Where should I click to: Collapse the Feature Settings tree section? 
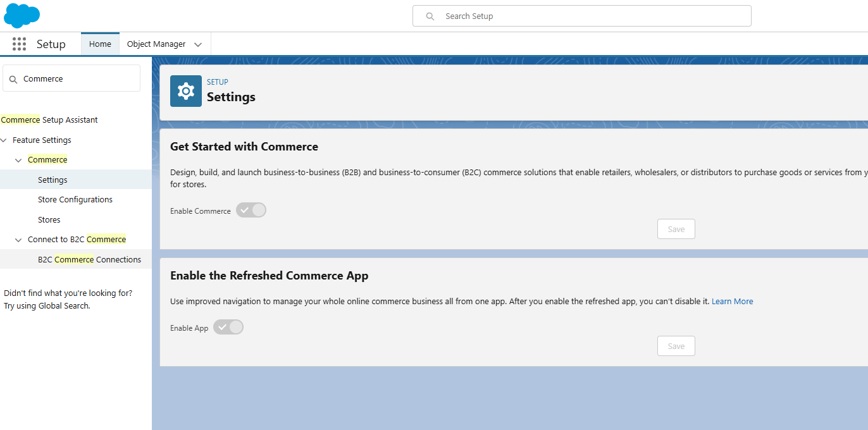[x=4, y=140]
